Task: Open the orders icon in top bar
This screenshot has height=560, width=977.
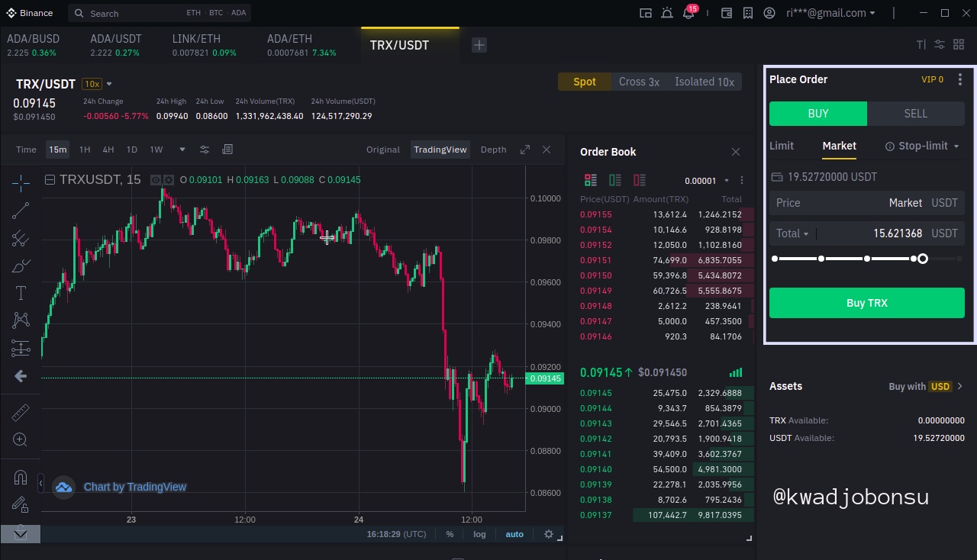Action: pos(748,13)
